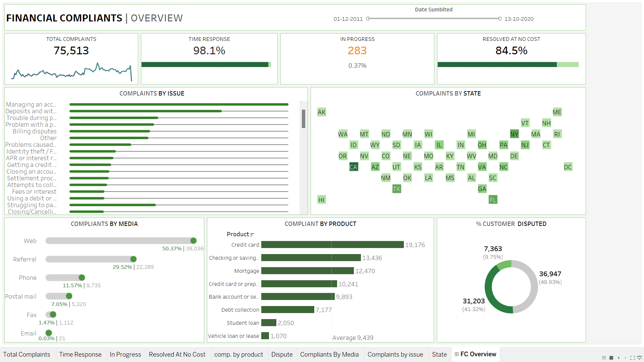Click the sort icon next to Product header
The width and height of the screenshot is (644, 362).
(252, 234)
